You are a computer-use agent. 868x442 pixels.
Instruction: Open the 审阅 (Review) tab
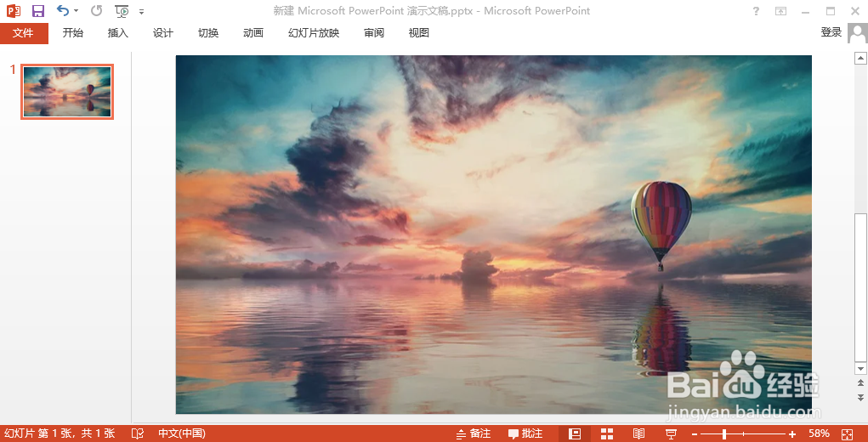coord(374,33)
